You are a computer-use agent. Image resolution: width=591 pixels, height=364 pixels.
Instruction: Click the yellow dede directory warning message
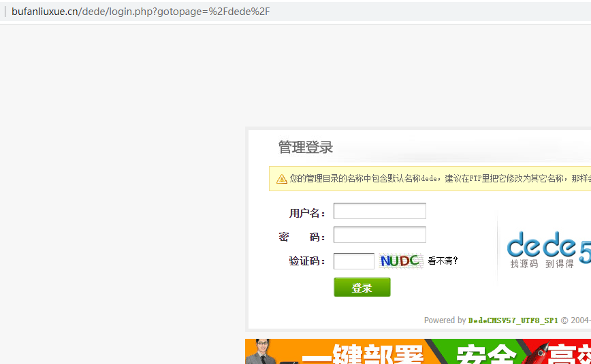(x=436, y=179)
